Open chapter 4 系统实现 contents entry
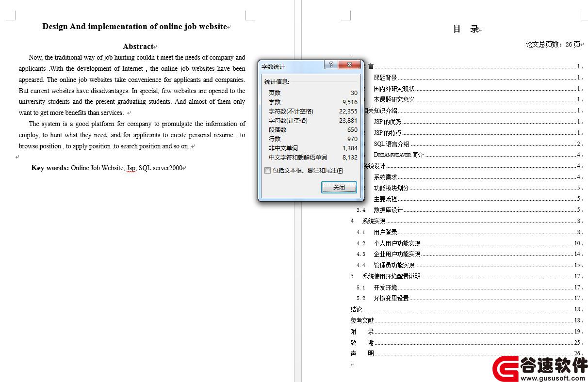This screenshot has width=588, height=382. [x=466, y=221]
